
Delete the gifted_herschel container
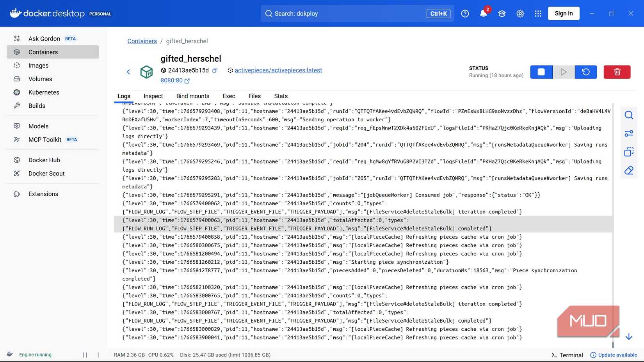tap(617, 72)
